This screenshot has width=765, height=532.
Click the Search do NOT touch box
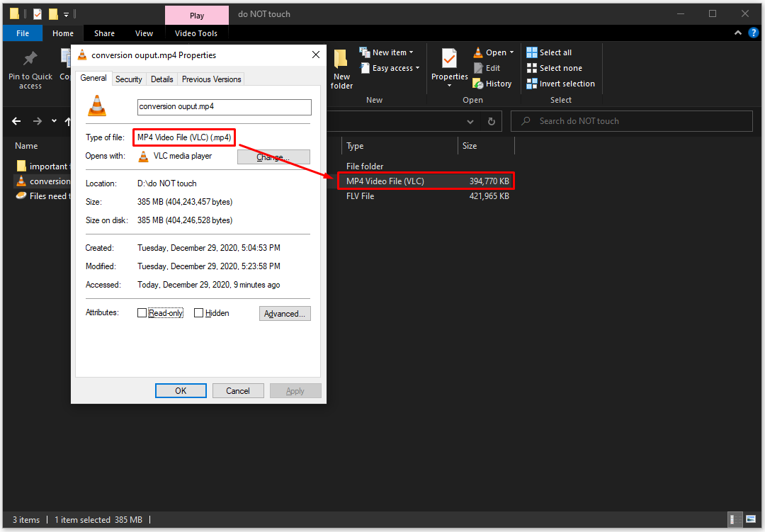click(632, 121)
